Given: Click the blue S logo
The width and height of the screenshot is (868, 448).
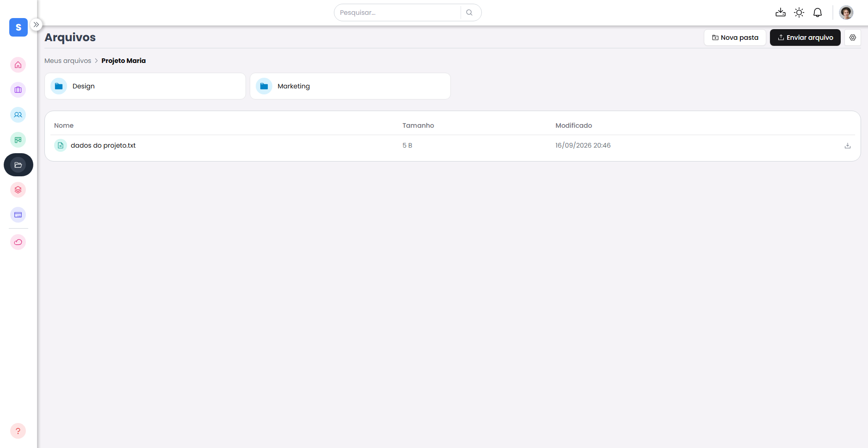Looking at the screenshot, I should coord(18,27).
